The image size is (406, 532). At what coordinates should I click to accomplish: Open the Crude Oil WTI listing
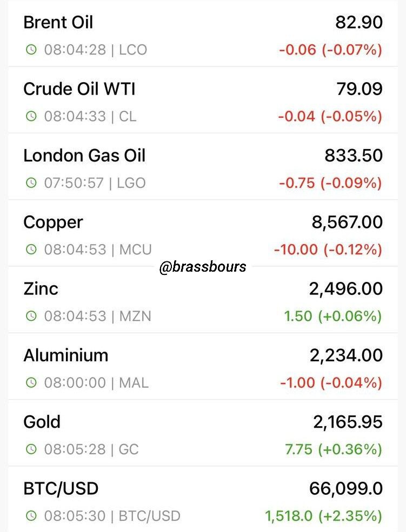(x=203, y=100)
